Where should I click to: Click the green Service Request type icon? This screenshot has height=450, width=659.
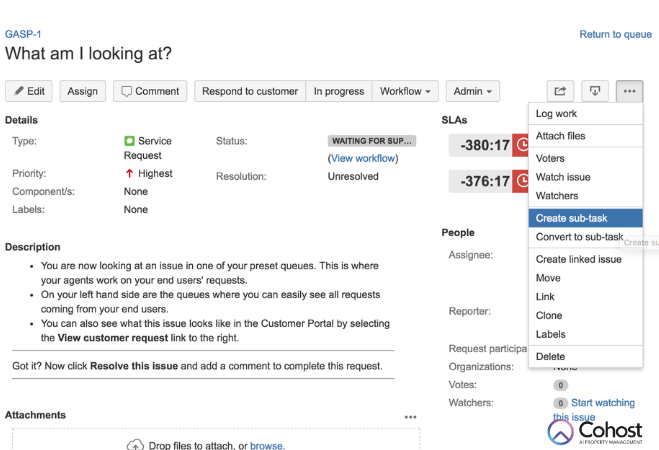click(129, 141)
